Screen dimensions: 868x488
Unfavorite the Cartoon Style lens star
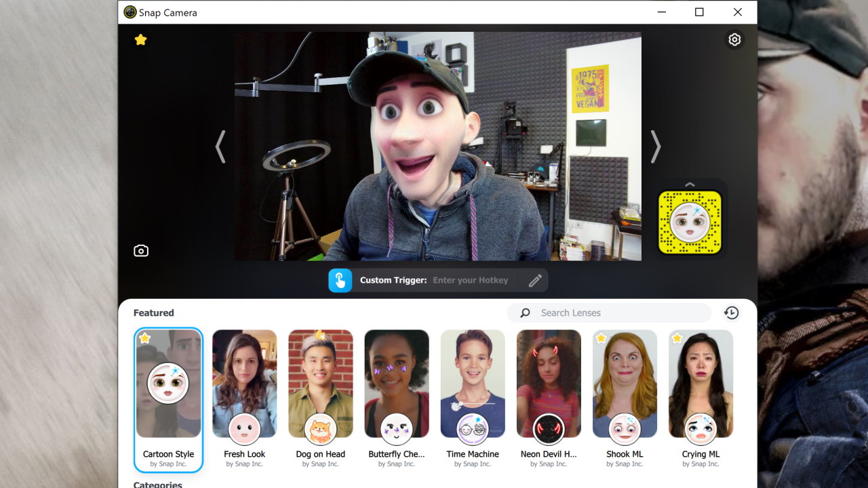pos(145,338)
